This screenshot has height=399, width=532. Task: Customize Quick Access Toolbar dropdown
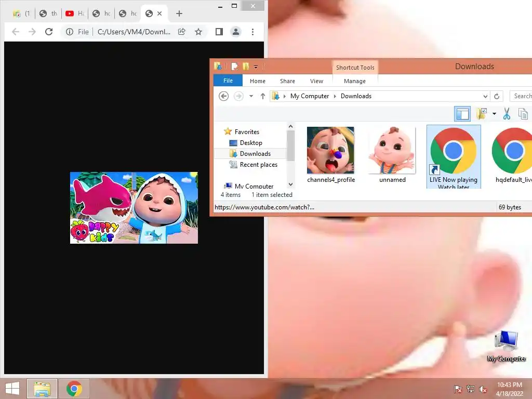tap(256, 67)
